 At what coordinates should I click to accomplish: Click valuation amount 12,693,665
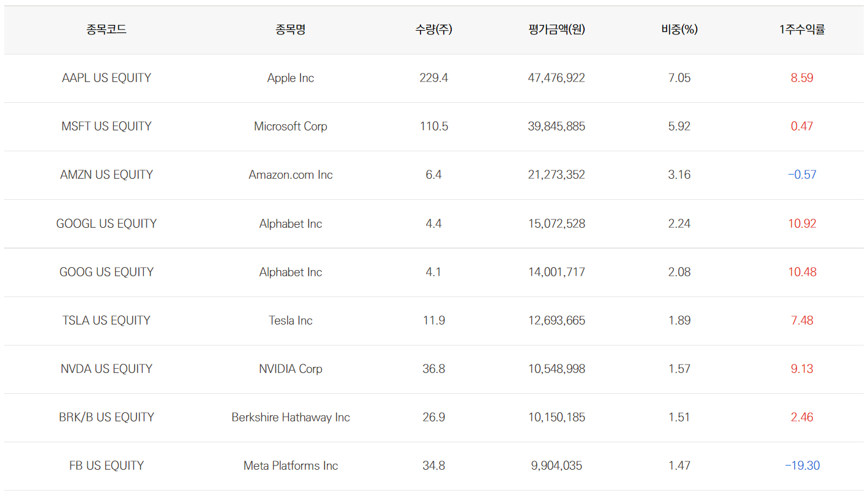[x=556, y=320]
